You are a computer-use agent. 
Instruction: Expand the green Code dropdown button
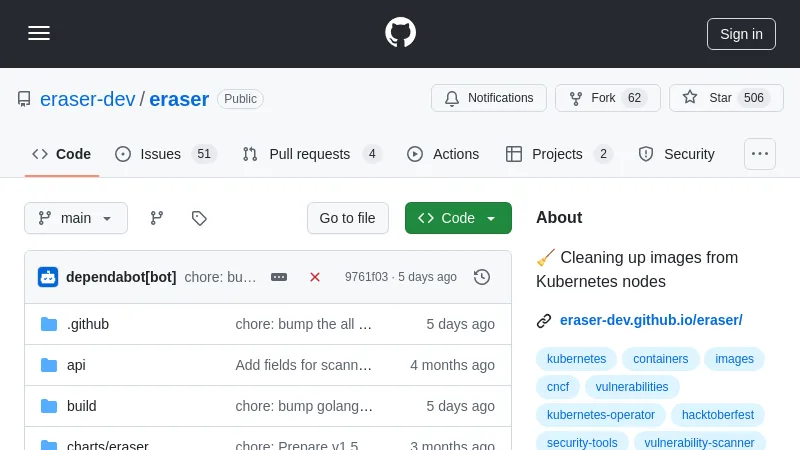click(x=458, y=218)
